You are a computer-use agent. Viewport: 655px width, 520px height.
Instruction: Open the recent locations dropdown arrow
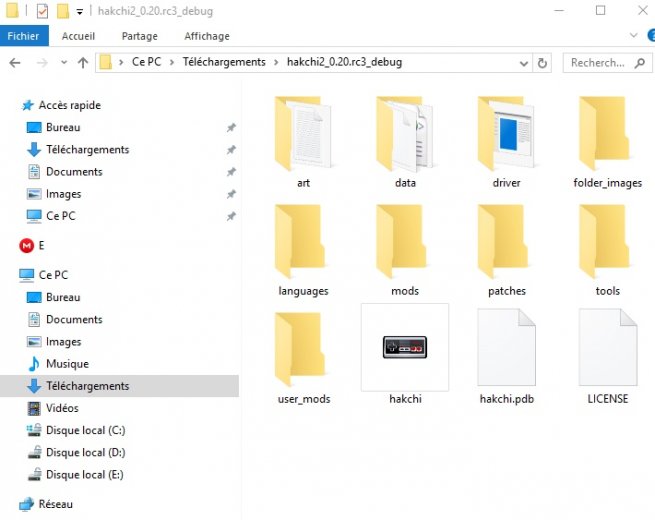tap(62, 62)
